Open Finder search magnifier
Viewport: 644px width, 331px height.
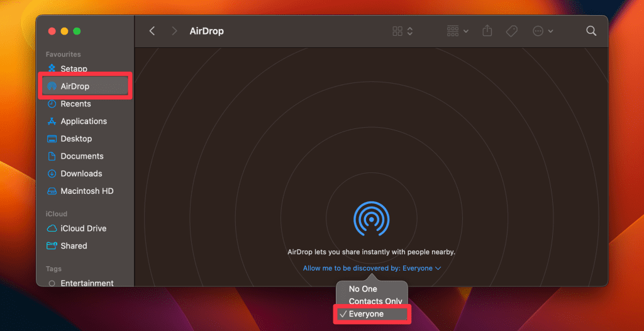coord(591,31)
